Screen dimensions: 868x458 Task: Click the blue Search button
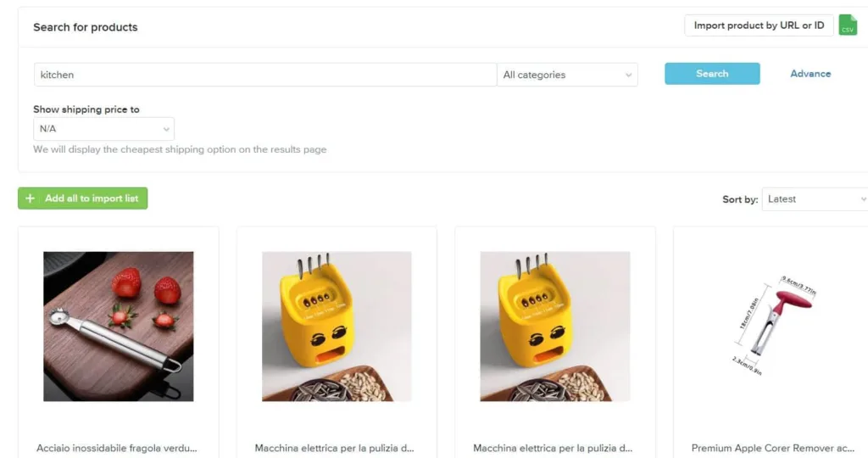click(x=712, y=74)
